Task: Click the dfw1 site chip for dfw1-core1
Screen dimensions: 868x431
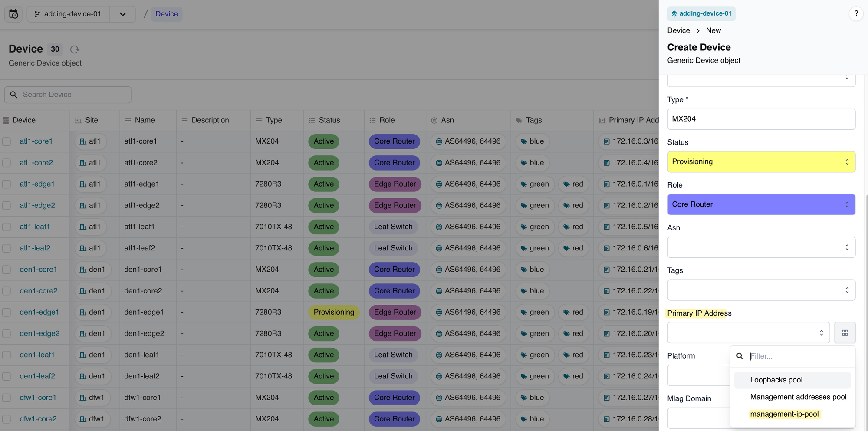Action: click(92, 398)
